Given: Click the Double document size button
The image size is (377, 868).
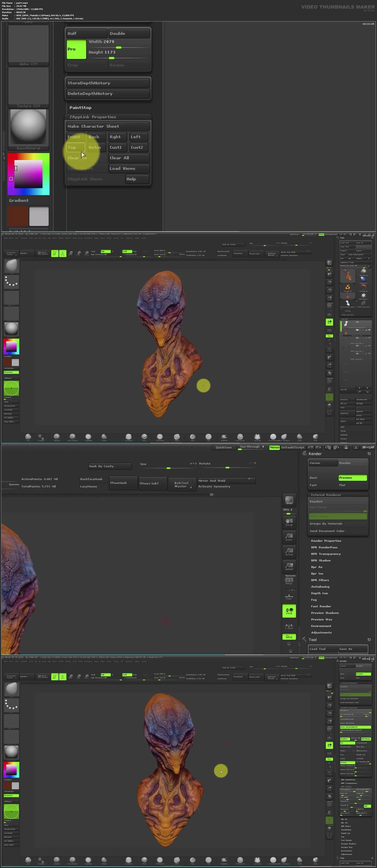Looking at the screenshot, I should [x=129, y=33].
